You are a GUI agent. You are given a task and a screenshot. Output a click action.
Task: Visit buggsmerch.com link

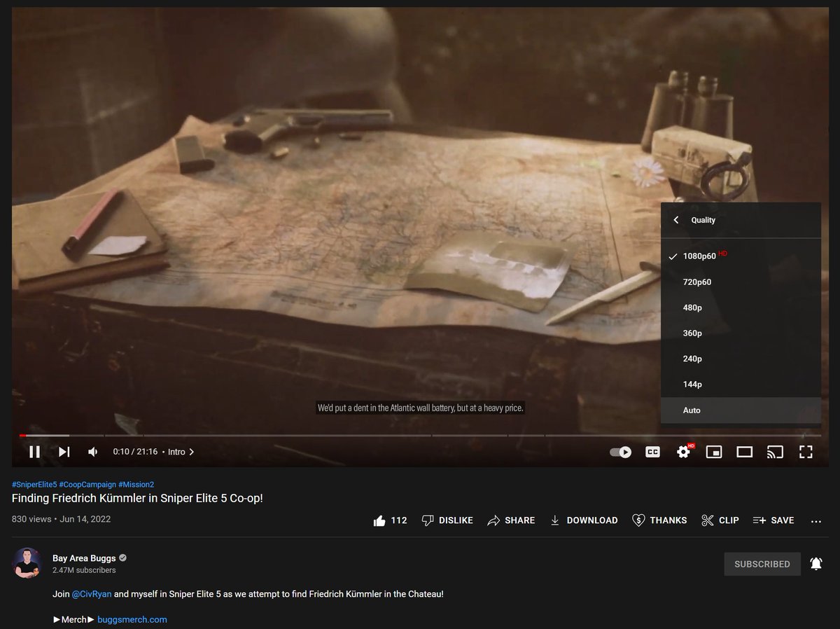(x=132, y=619)
